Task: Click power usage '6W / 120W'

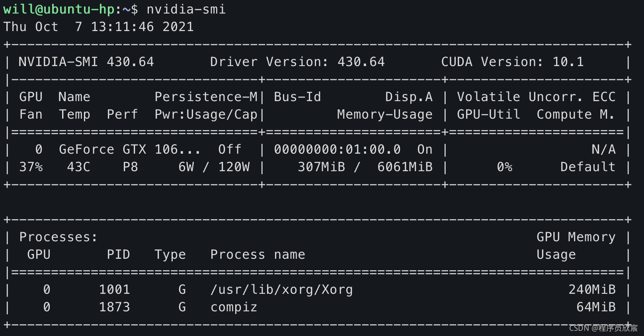Action: tap(214, 167)
